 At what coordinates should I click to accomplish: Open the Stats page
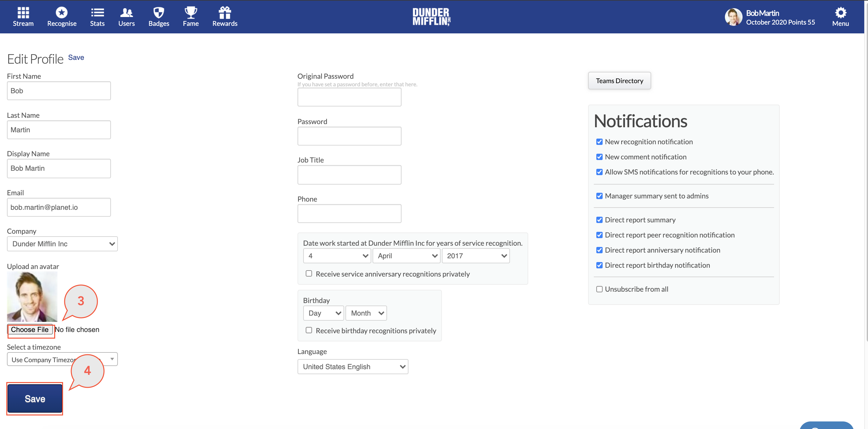click(97, 16)
